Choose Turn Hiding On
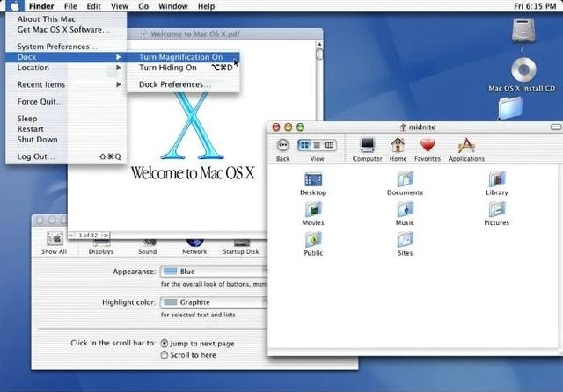563x392 pixels. click(183, 68)
